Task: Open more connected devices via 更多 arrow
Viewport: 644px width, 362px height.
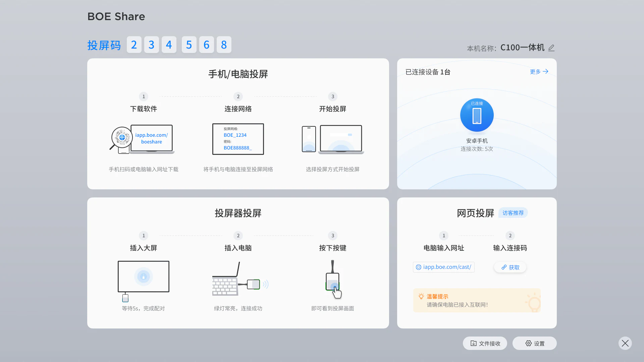Action: (x=539, y=71)
